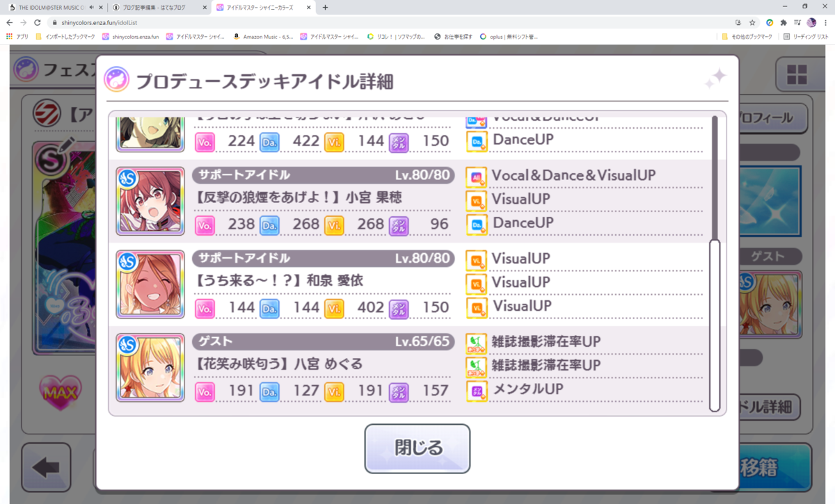Open the リーディング リスト panel
Screen dimensions: 835x504
click(806, 36)
